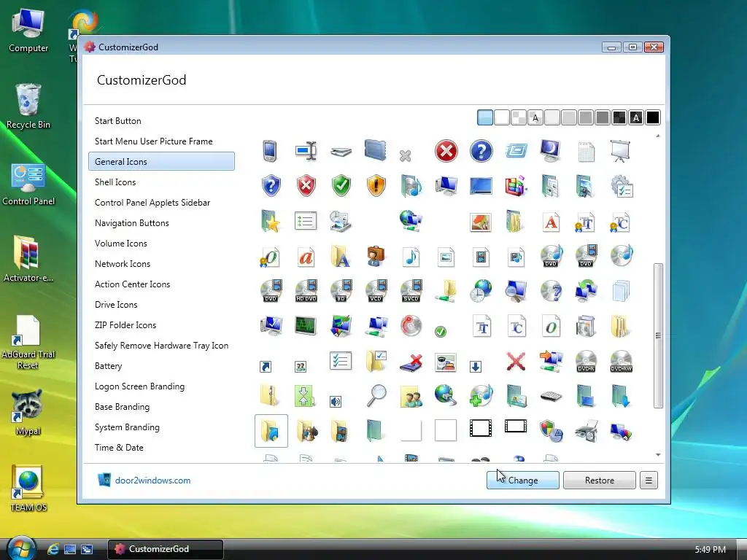Switch to ZIP Folder Icons category

[x=125, y=325]
